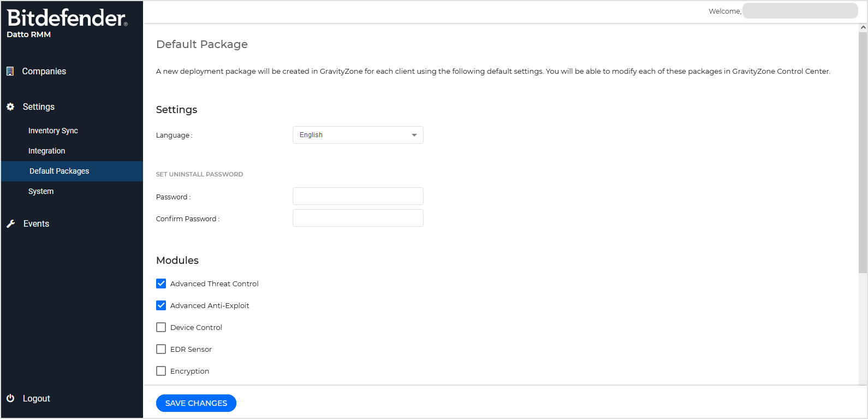Click the Settings gear icon

10,107
